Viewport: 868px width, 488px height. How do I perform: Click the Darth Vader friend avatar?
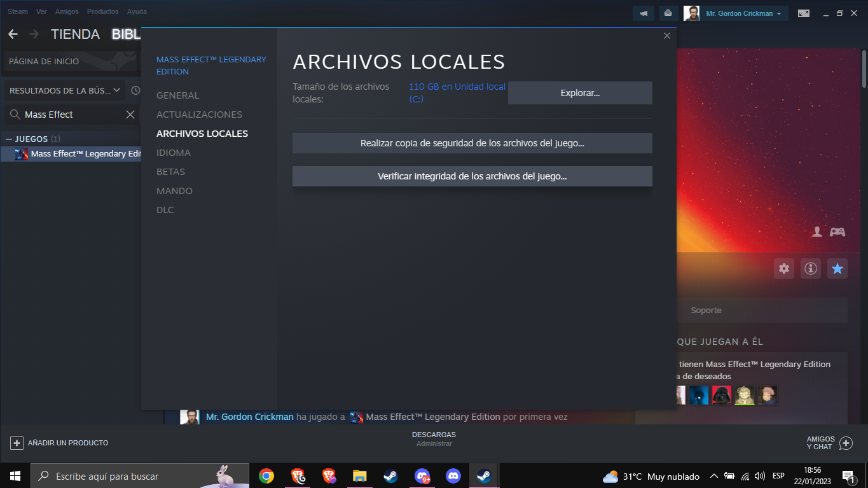pos(722,396)
